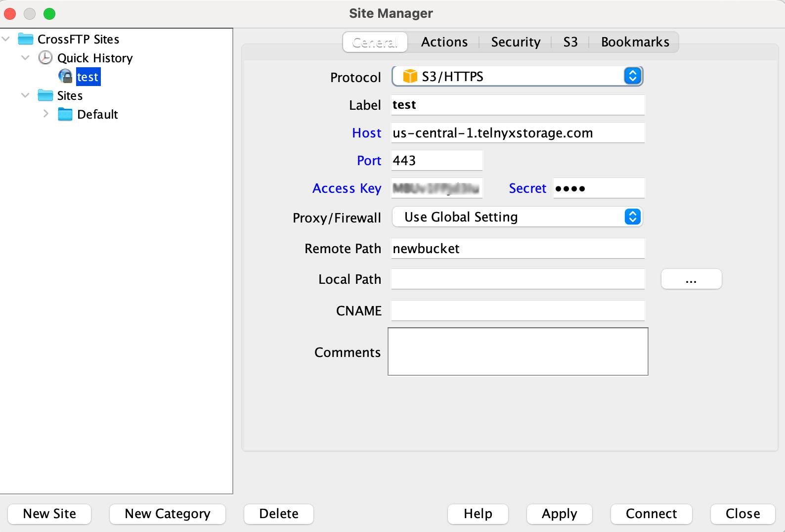
Task: Open the Proxy/Firewall dropdown
Action: (x=518, y=217)
